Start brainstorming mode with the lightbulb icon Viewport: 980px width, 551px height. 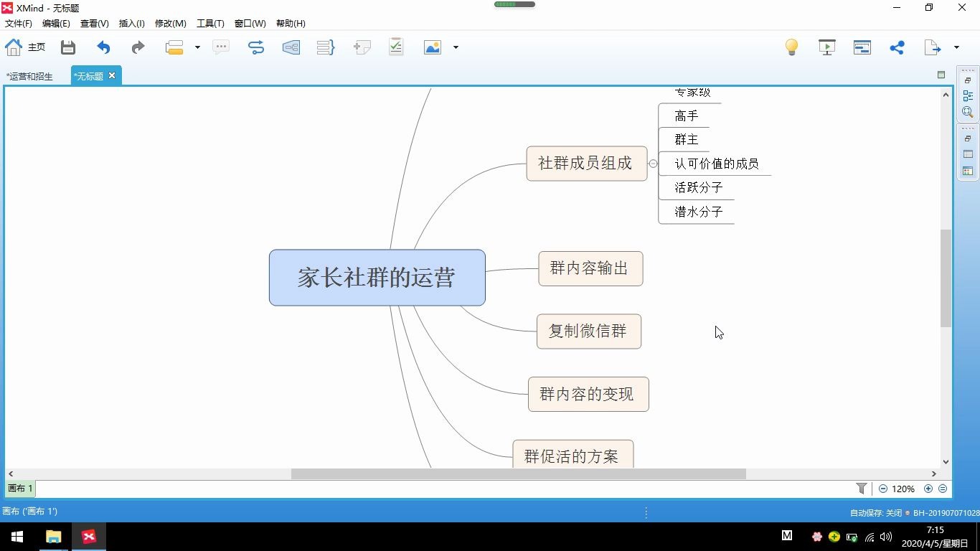[x=791, y=47]
